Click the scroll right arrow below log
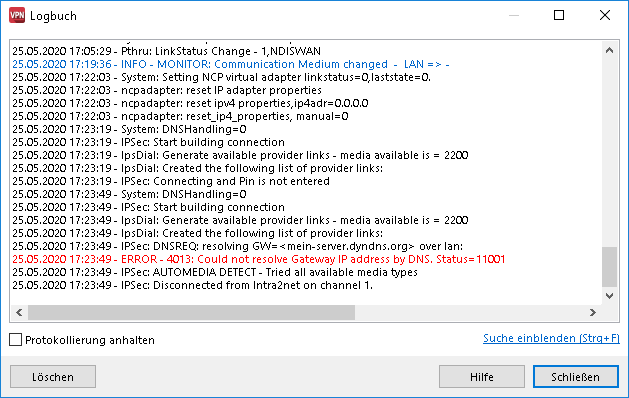The width and height of the screenshot is (629, 398). (x=592, y=313)
